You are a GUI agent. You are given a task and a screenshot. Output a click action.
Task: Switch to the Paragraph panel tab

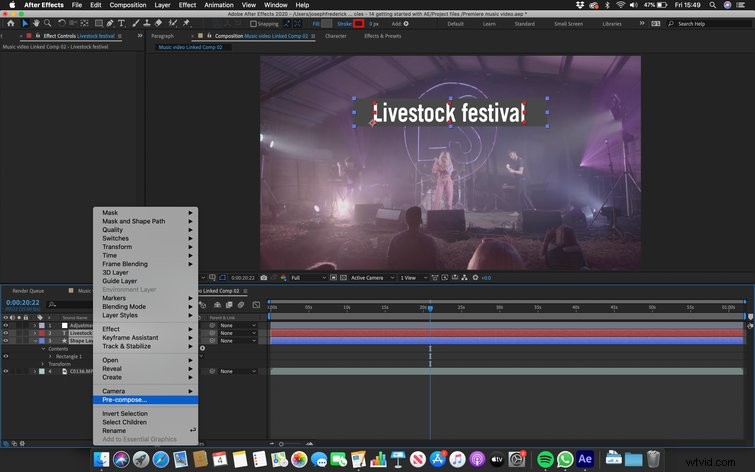(x=162, y=36)
